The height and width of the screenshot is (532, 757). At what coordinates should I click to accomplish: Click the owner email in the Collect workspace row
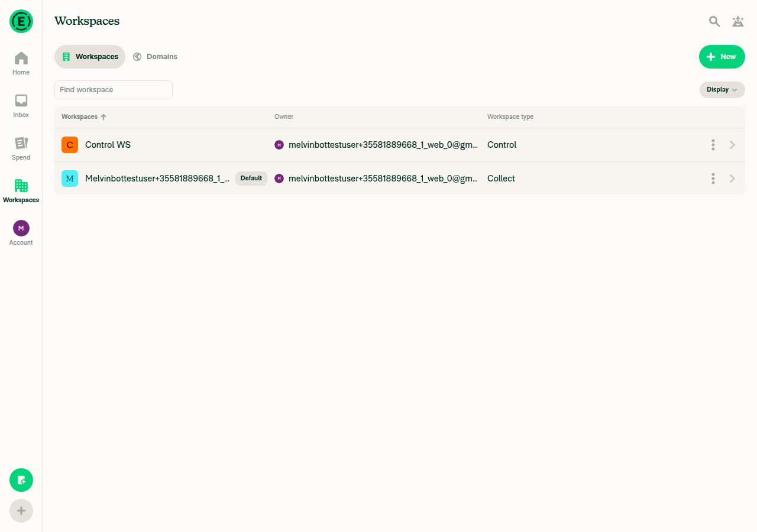coord(383,179)
